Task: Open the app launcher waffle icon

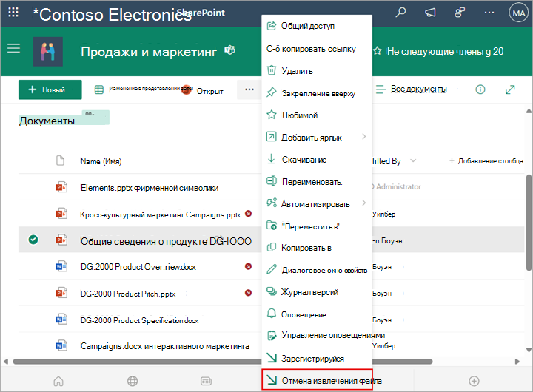Action: pos(13,13)
